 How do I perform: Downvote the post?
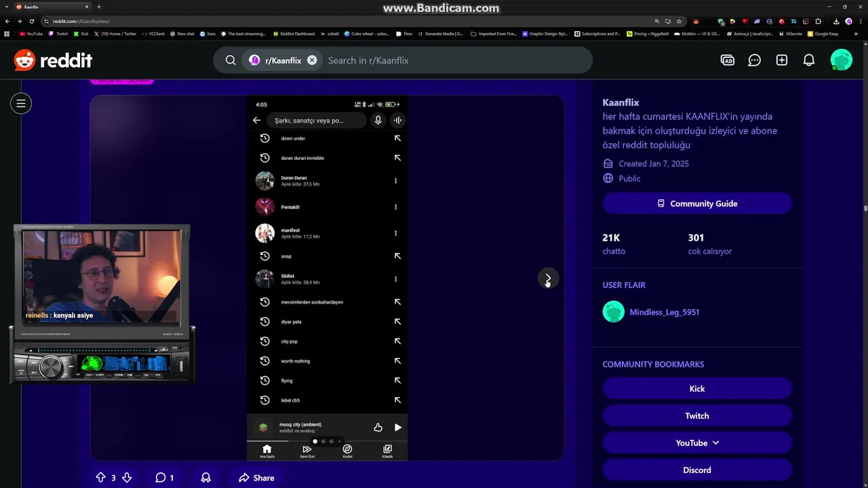(126, 478)
